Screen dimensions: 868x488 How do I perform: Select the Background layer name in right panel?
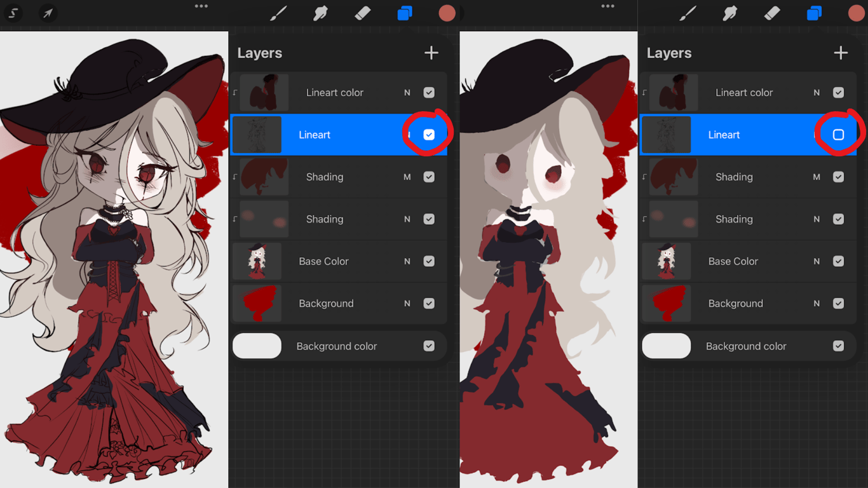pyautogui.click(x=735, y=304)
